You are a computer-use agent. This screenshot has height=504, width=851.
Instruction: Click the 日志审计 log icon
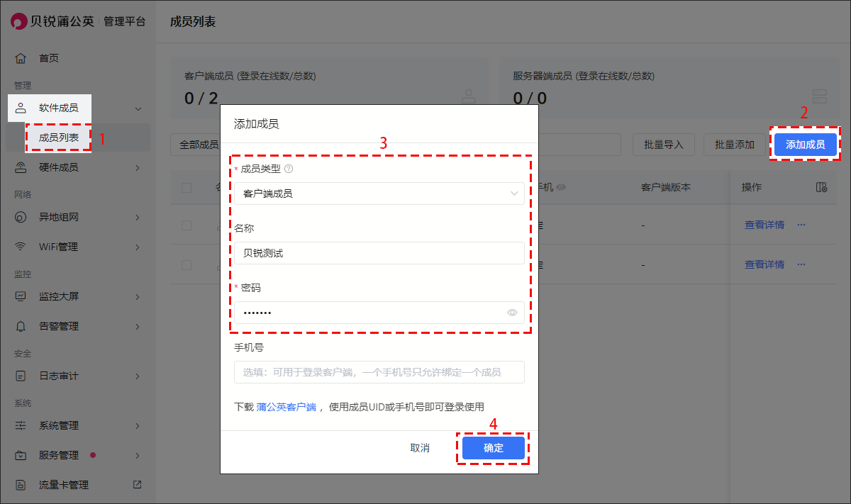pos(21,376)
